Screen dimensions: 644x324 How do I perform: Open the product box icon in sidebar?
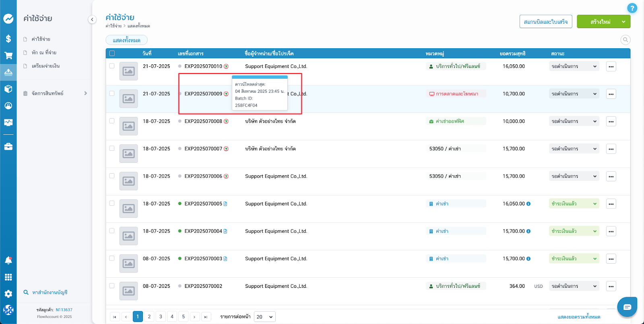click(8, 89)
